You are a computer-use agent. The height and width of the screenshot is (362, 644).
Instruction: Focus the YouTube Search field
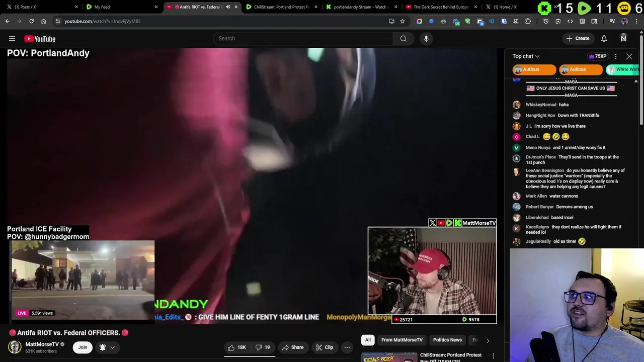click(x=303, y=38)
